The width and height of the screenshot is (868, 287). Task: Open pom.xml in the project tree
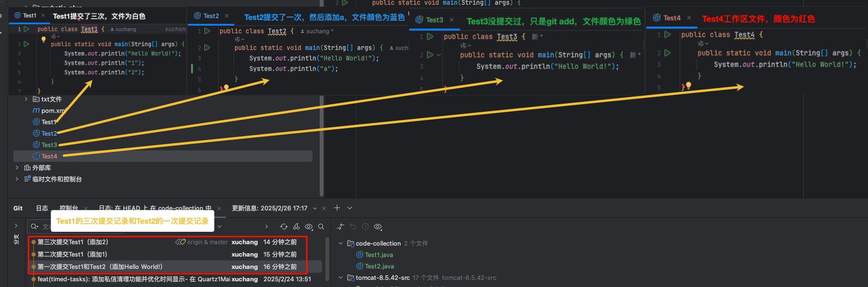tap(52, 110)
